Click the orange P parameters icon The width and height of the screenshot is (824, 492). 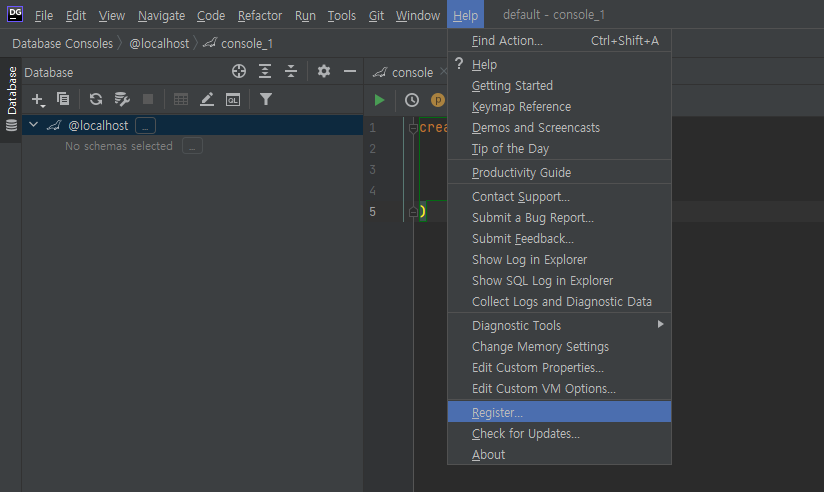(438, 100)
